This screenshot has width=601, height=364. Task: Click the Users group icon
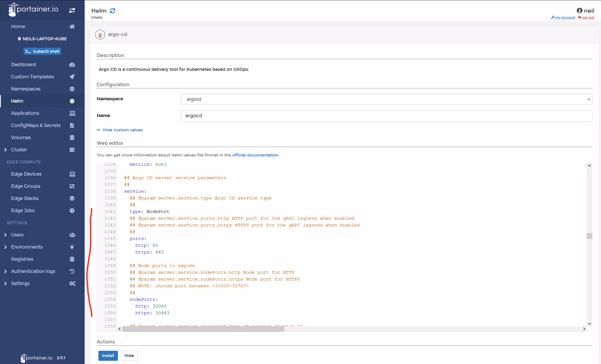pos(72,235)
